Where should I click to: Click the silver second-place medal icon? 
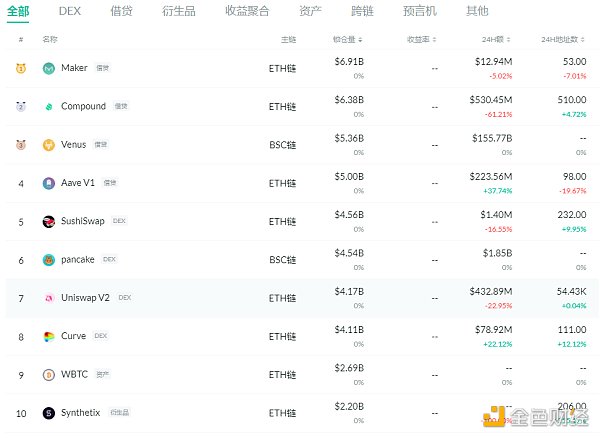(21, 107)
